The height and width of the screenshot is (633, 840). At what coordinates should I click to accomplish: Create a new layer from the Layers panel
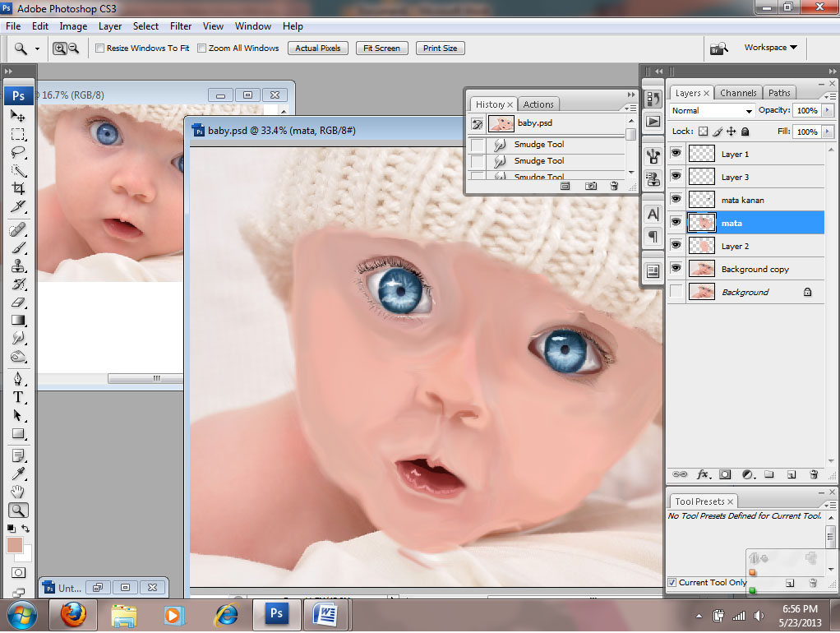click(x=791, y=474)
